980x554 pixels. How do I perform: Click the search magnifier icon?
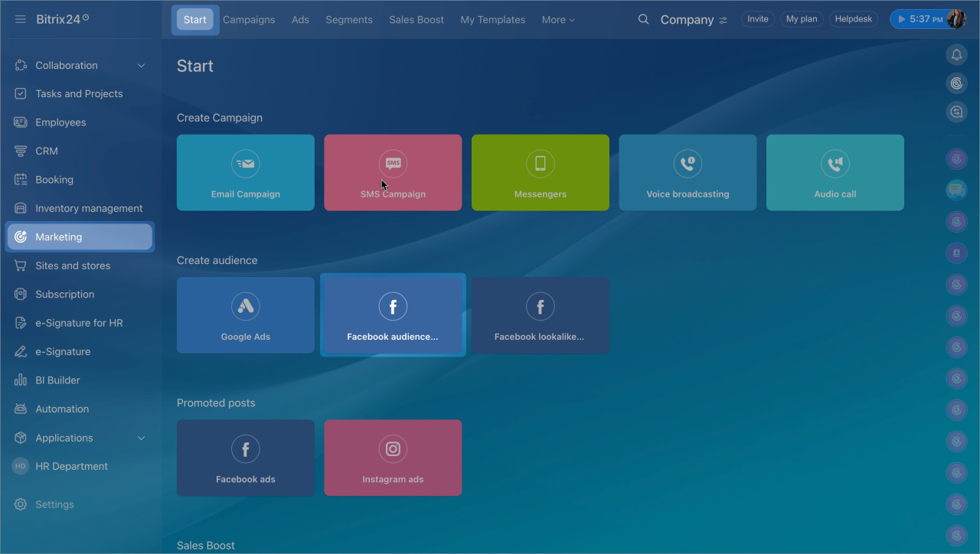(x=643, y=19)
